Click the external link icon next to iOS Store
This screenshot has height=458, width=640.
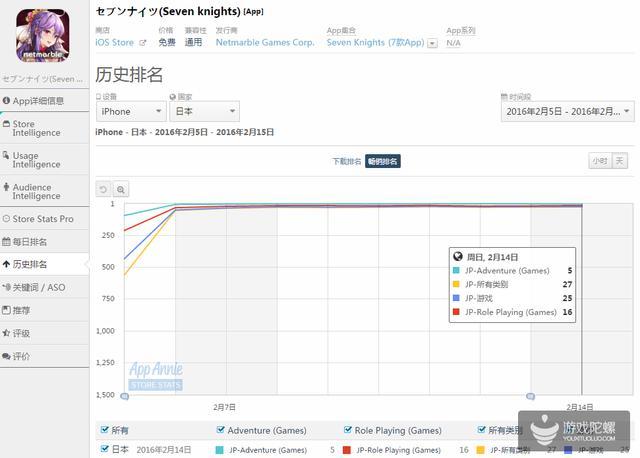point(142,42)
